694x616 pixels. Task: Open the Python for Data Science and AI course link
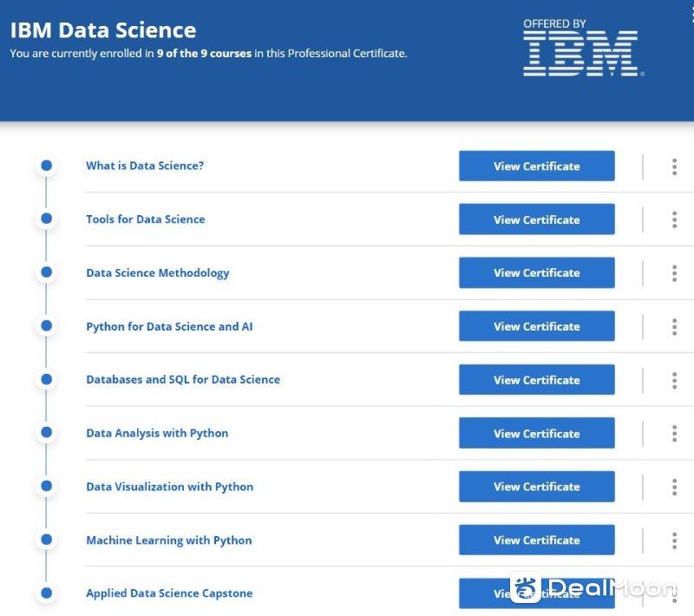[169, 326]
